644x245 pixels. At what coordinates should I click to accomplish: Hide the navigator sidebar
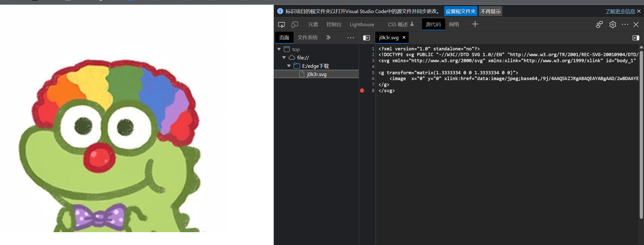[366, 38]
